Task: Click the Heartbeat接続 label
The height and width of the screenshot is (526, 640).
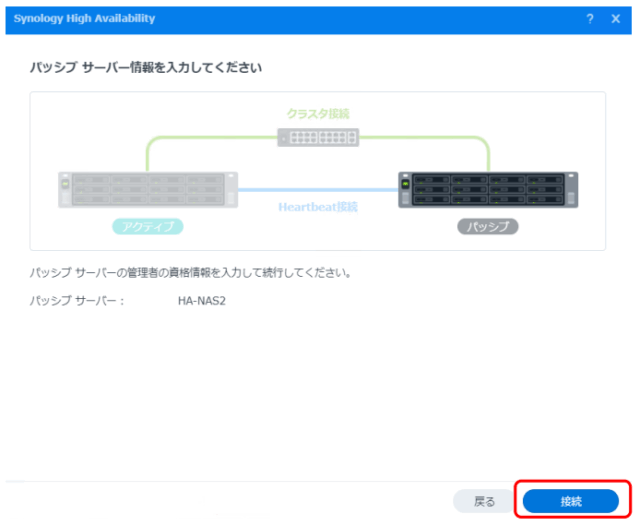Action: tap(318, 207)
